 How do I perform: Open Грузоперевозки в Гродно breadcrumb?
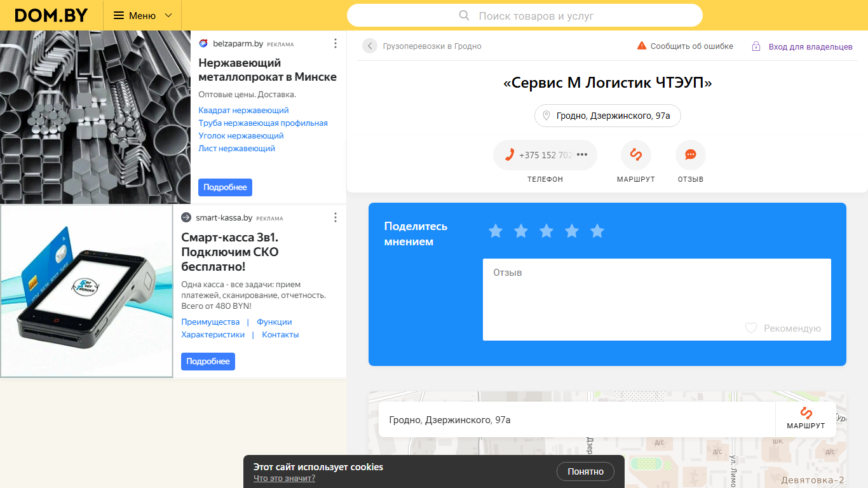(432, 46)
